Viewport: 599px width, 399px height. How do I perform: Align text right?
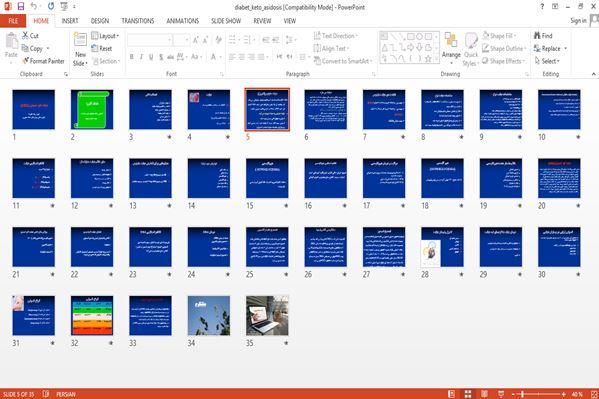251,57
